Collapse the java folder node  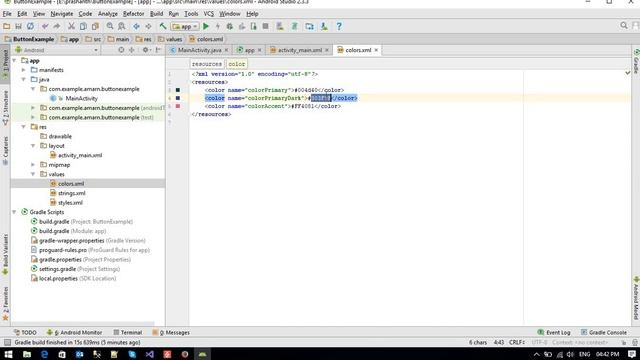[x=24, y=79]
